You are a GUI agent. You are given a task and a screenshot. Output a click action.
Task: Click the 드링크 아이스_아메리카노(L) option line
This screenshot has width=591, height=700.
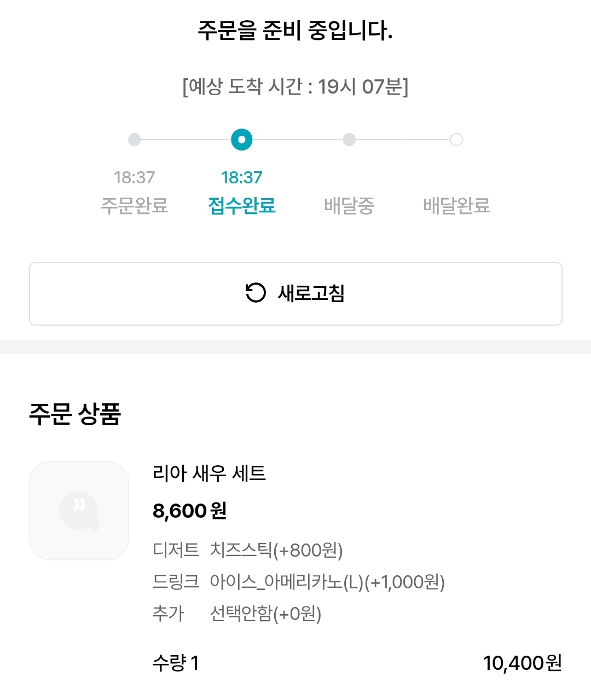click(298, 581)
